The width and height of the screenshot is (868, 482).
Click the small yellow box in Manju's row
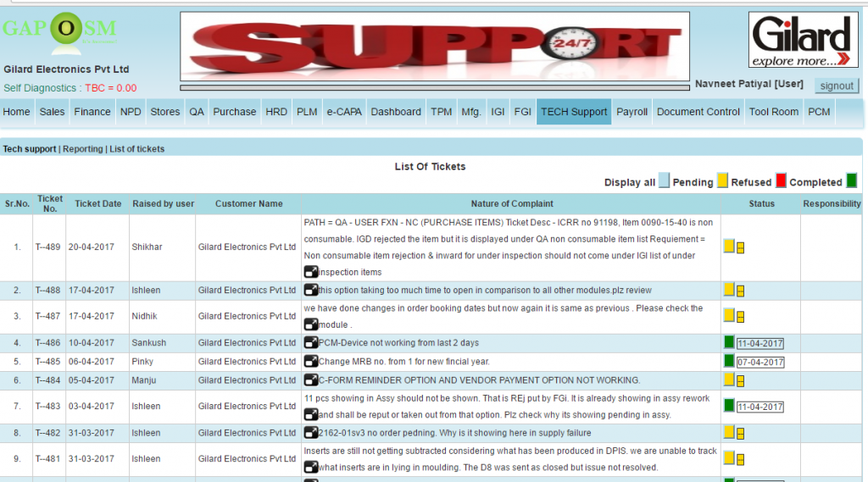(x=740, y=381)
